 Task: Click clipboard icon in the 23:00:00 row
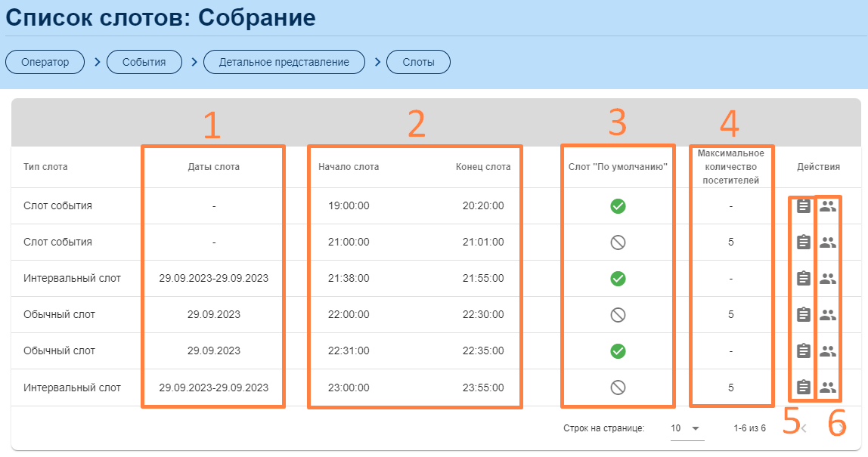pos(803,388)
